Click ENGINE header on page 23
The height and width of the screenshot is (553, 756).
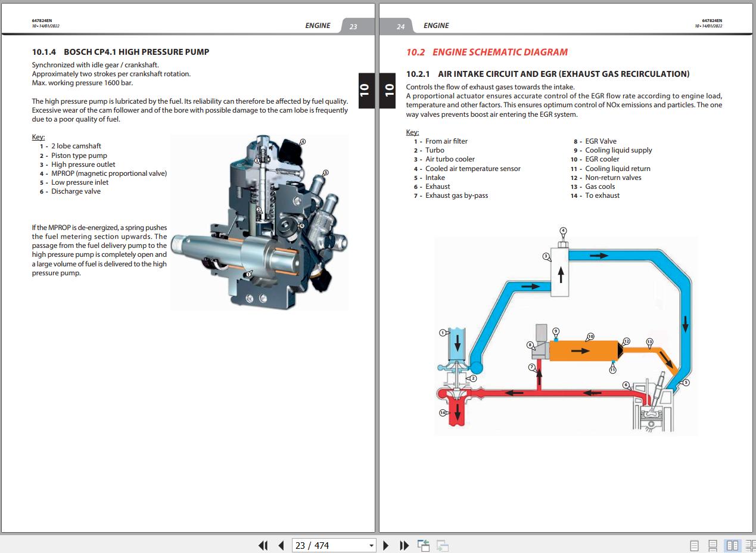coord(318,26)
